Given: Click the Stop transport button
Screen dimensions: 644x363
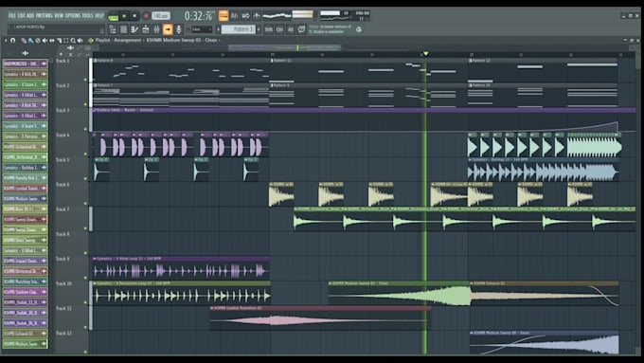Looking at the screenshot, I should pyautogui.click(x=134, y=15).
